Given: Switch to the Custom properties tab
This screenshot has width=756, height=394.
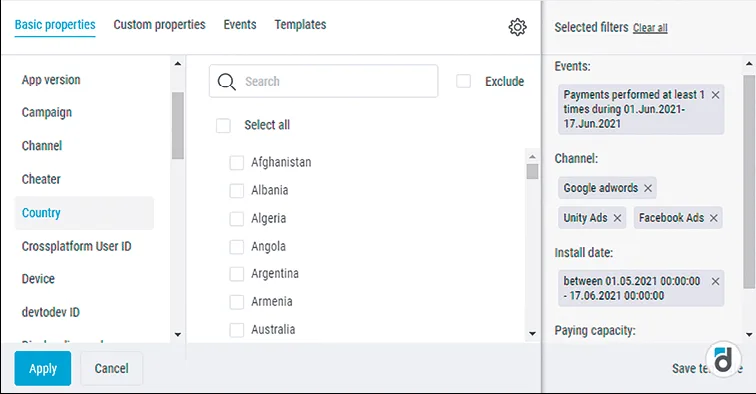Looking at the screenshot, I should click(x=160, y=25).
